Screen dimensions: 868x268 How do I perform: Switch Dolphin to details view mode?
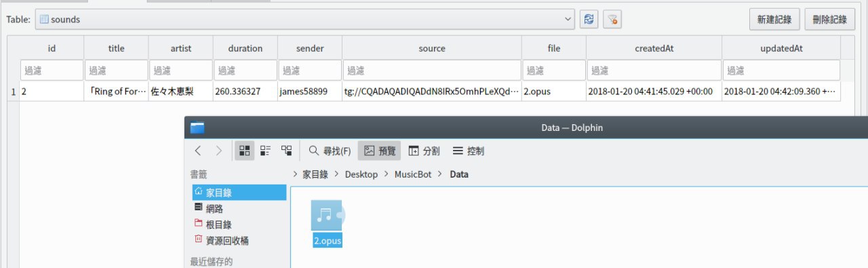coord(286,151)
